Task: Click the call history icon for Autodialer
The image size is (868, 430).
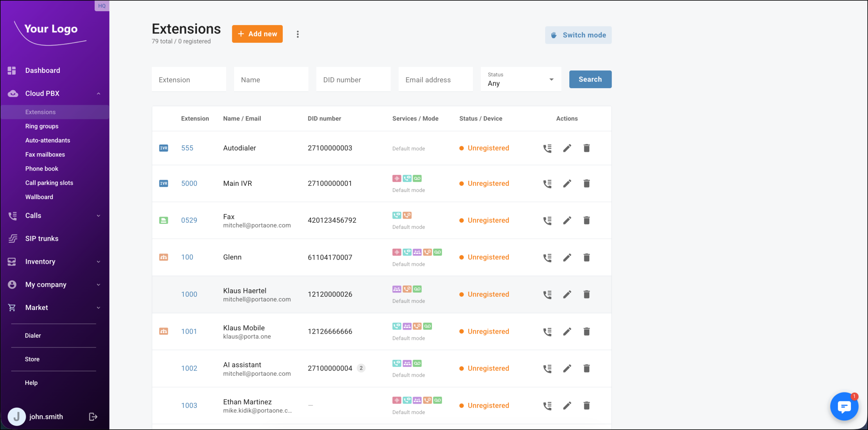Action: pos(547,148)
